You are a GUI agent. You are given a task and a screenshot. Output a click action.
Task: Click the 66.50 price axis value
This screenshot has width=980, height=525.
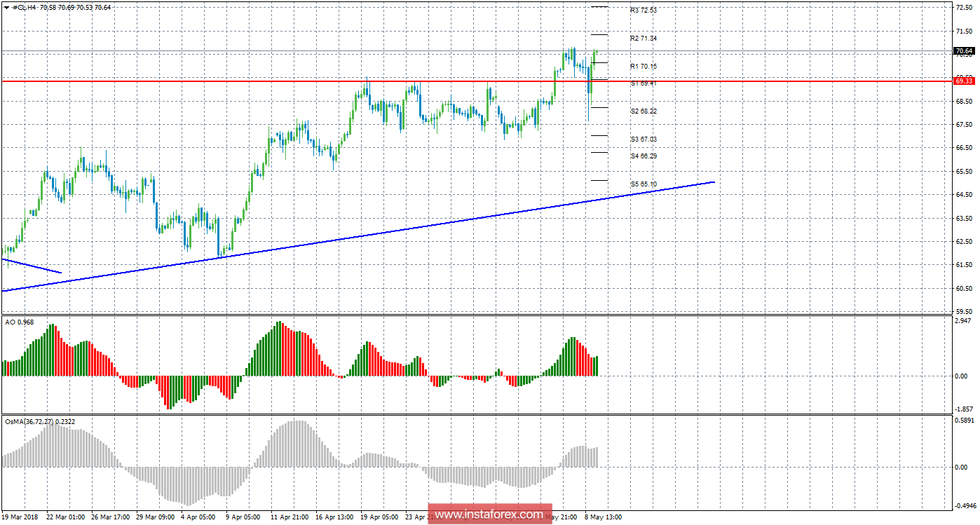pyautogui.click(x=965, y=148)
